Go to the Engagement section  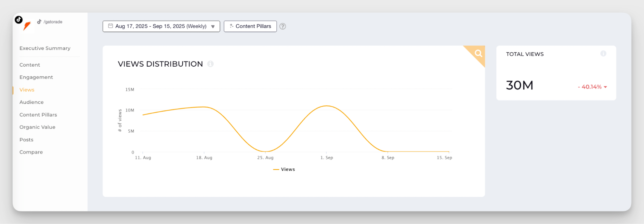[36, 77]
